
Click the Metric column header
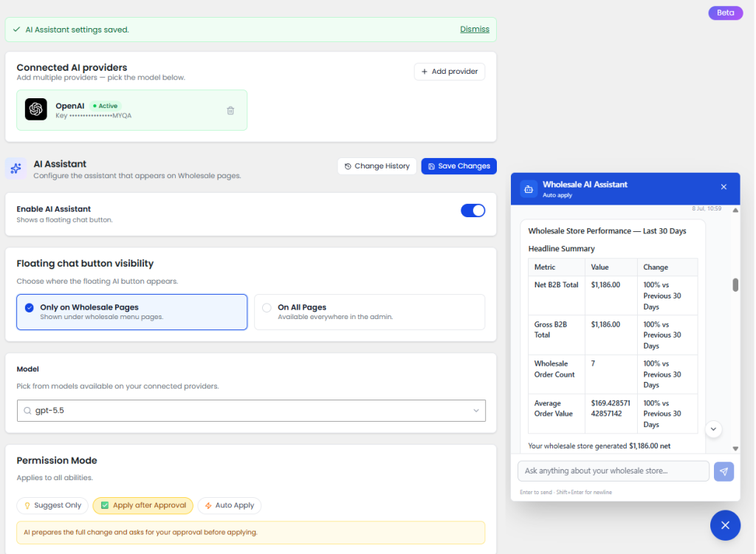[557, 267]
